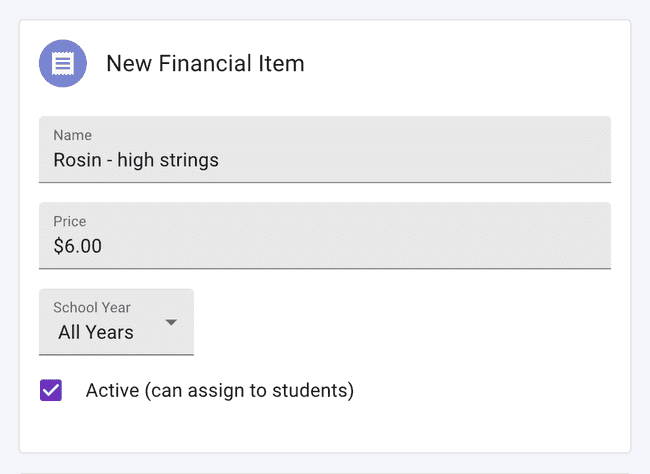Click the 'Price' field label
Screen dimensions: 650x474
(70, 221)
